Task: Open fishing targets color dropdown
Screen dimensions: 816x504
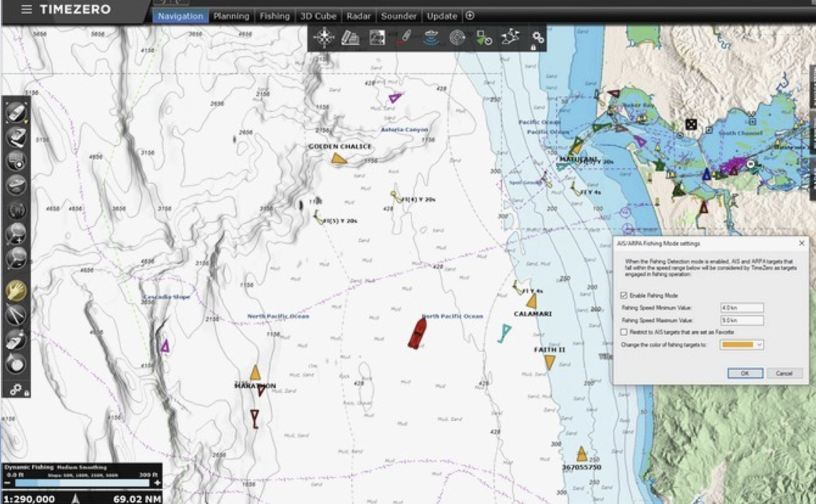Action: click(x=742, y=344)
